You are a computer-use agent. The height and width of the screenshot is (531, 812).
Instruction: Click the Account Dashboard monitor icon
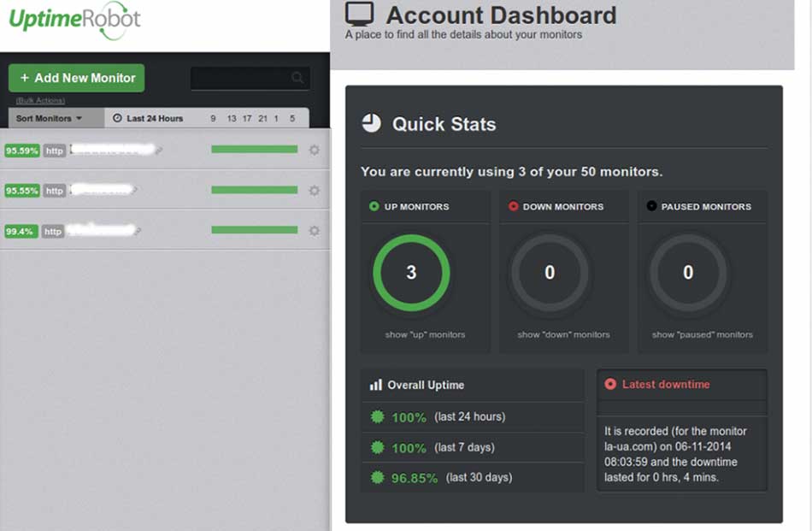pyautogui.click(x=359, y=15)
